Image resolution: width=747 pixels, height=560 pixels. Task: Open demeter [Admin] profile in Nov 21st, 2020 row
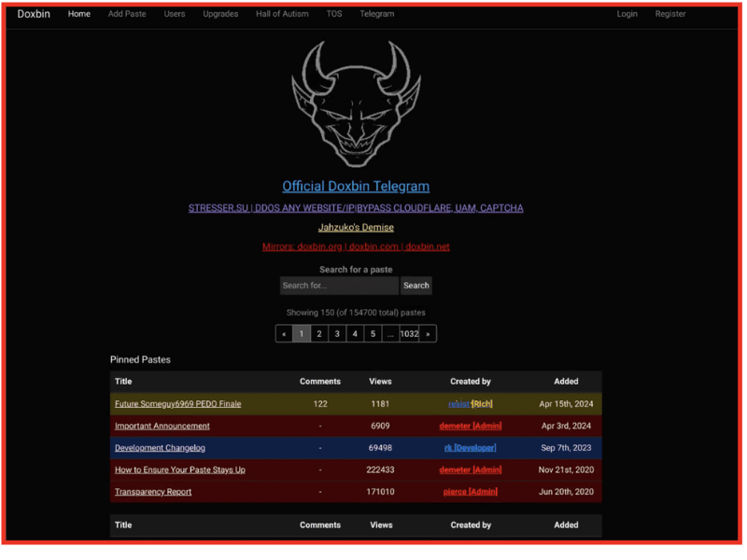pos(471,470)
